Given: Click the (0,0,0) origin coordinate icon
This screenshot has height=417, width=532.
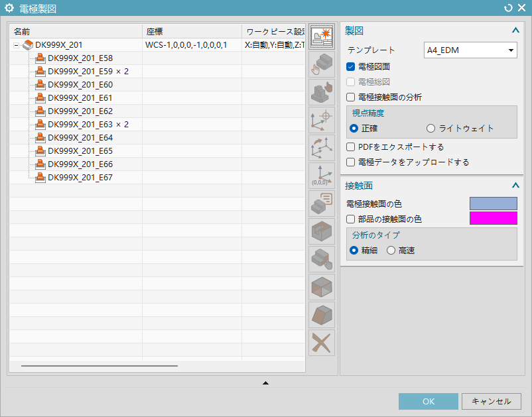Looking at the screenshot, I should tap(322, 176).
